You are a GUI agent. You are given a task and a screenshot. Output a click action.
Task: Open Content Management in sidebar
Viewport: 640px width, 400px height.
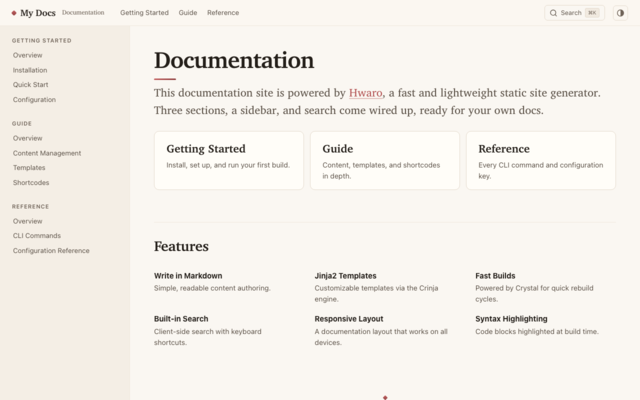click(x=47, y=153)
